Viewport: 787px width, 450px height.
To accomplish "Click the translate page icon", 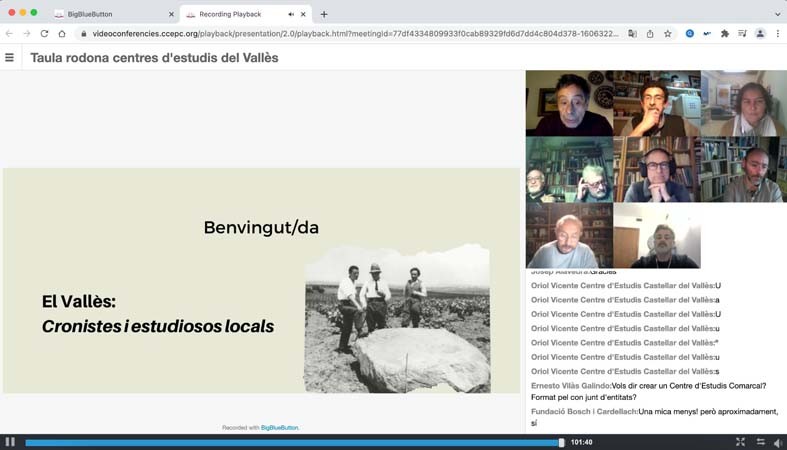I will [x=632, y=34].
